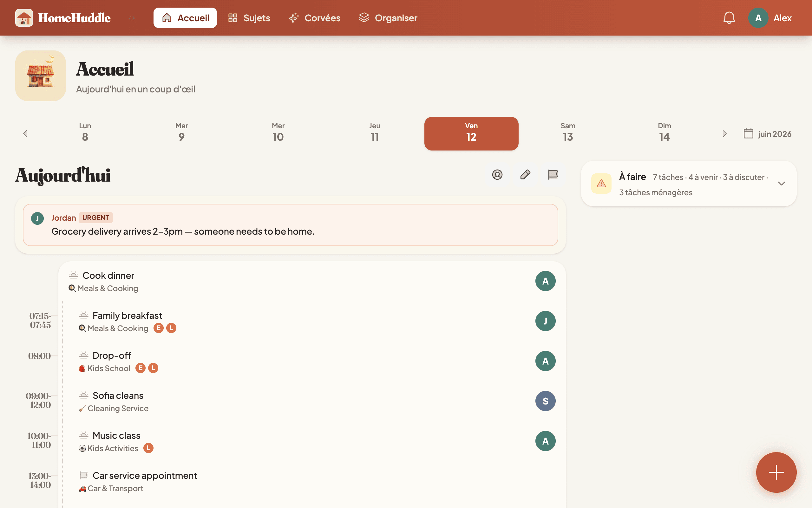Click the A avatar on Drop-off
The image size is (812, 508).
tap(545, 361)
